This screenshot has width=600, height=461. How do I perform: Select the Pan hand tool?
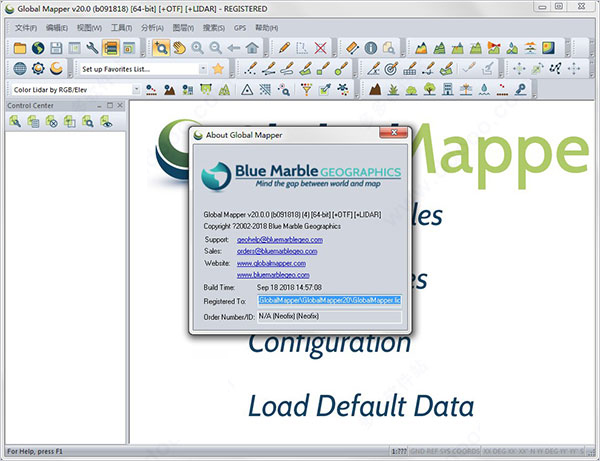pyautogui.click(x=179, y=48)
